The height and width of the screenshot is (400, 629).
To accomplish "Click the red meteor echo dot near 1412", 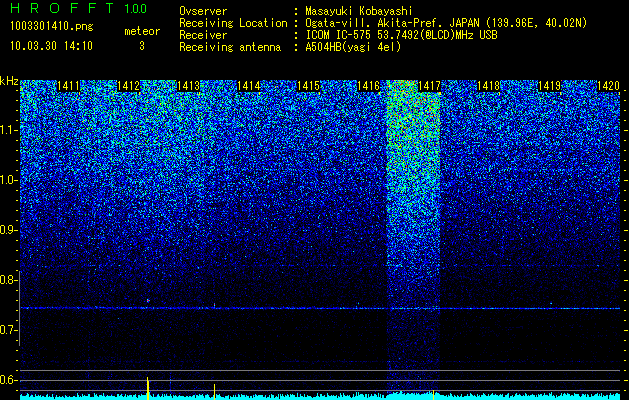I will [x=148, y=300].
